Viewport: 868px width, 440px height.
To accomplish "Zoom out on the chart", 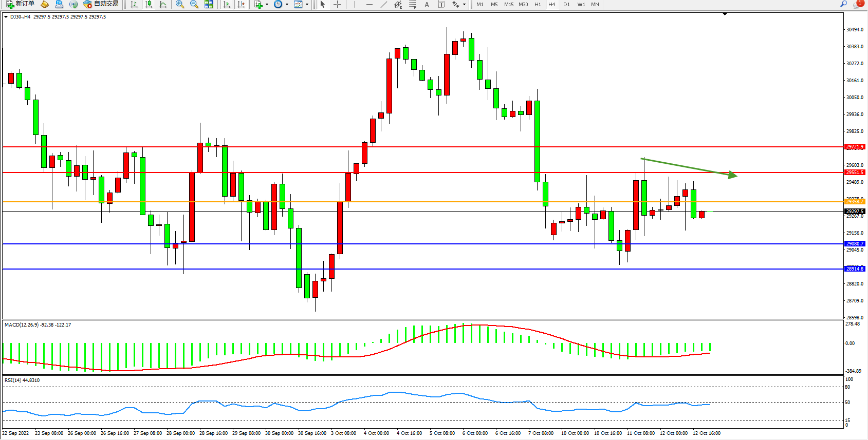I will click(194, 4).
